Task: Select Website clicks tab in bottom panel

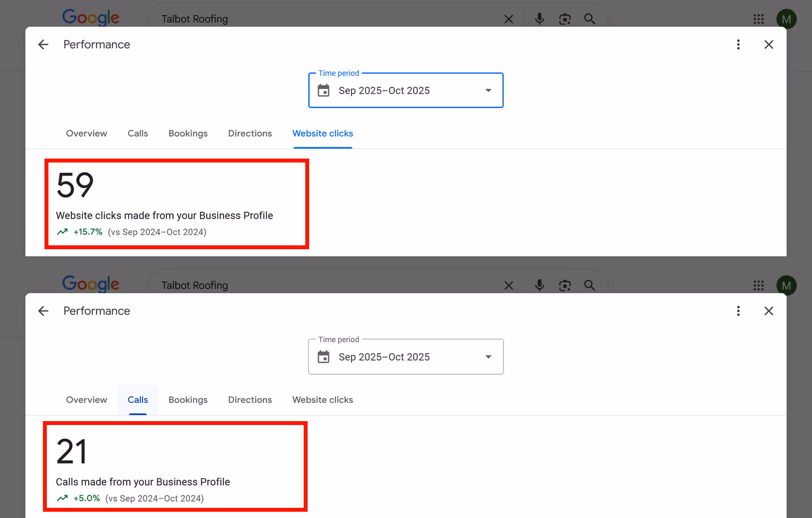Action: 322,400
